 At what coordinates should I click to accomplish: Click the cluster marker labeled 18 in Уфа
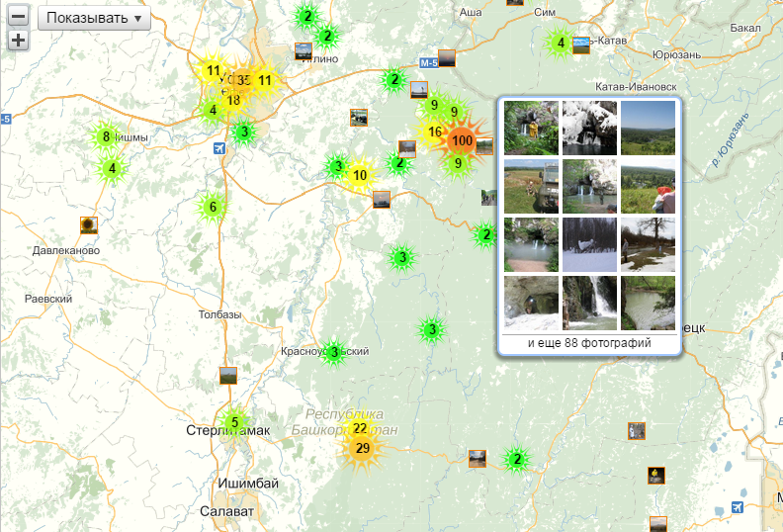(233, 100)
